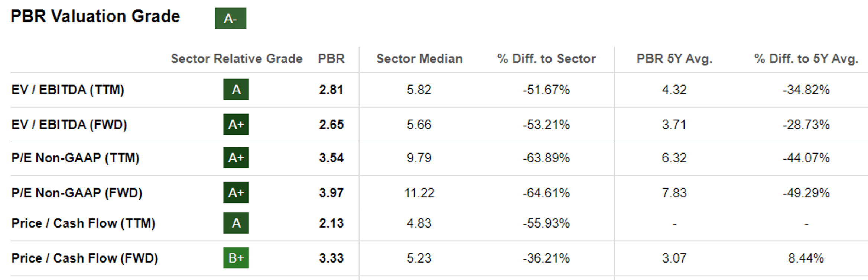Click the PBR column header
Screen dimensions: 868x280
click(331, 59)
